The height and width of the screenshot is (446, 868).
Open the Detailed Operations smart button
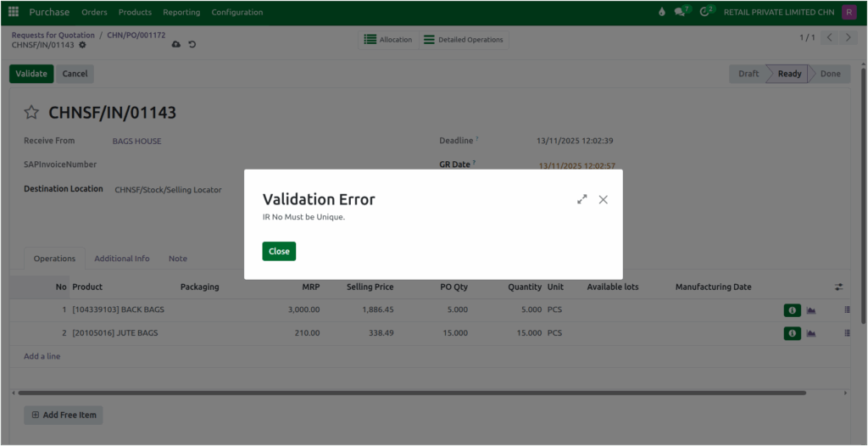464,40
